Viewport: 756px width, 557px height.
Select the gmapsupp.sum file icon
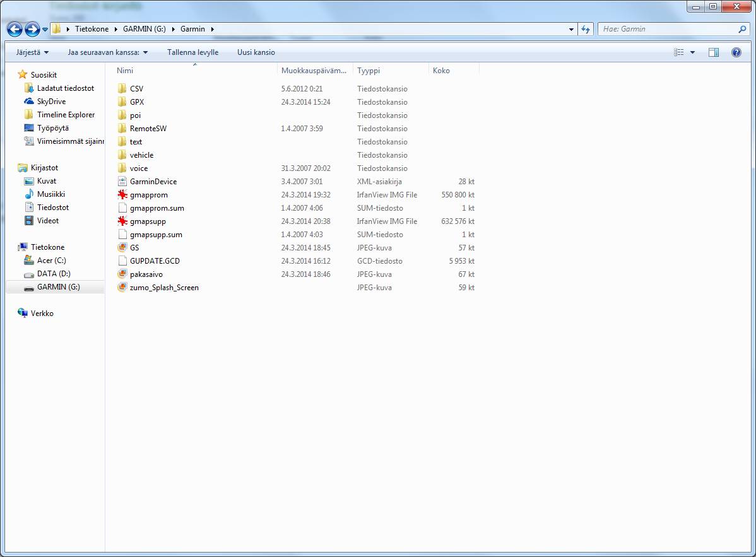click(122, 234)
